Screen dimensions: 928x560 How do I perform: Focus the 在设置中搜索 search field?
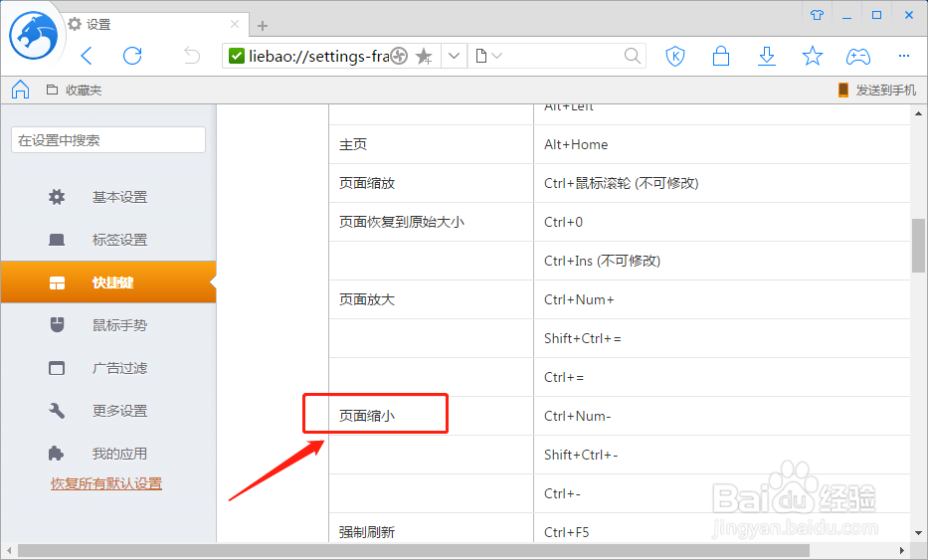tap(108, 140)
